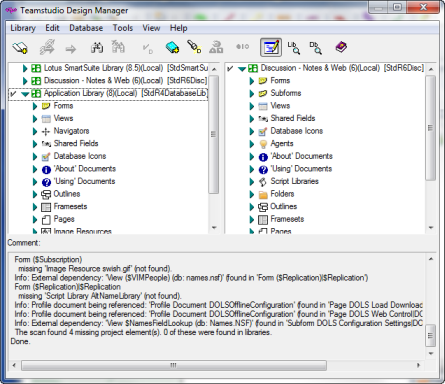This screenshot has width=445, height=384.
Task: Expand Shared Fields in the left pane
Action: pos(35,144)
